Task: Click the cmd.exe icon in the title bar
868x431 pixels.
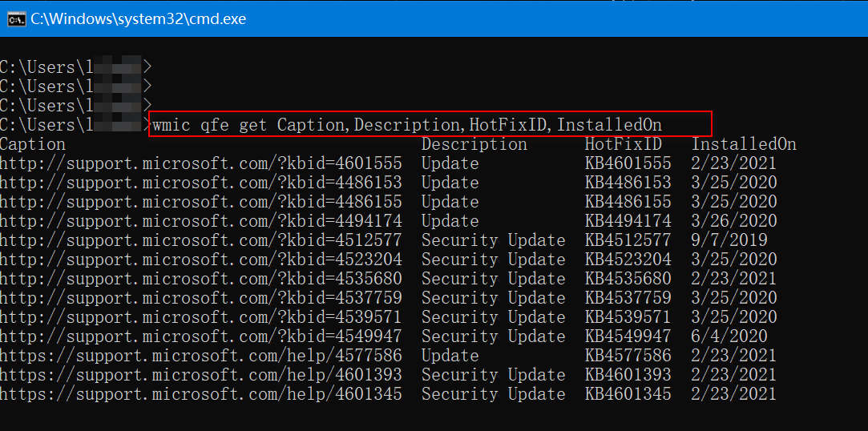Action: click(x=16, y=18)
